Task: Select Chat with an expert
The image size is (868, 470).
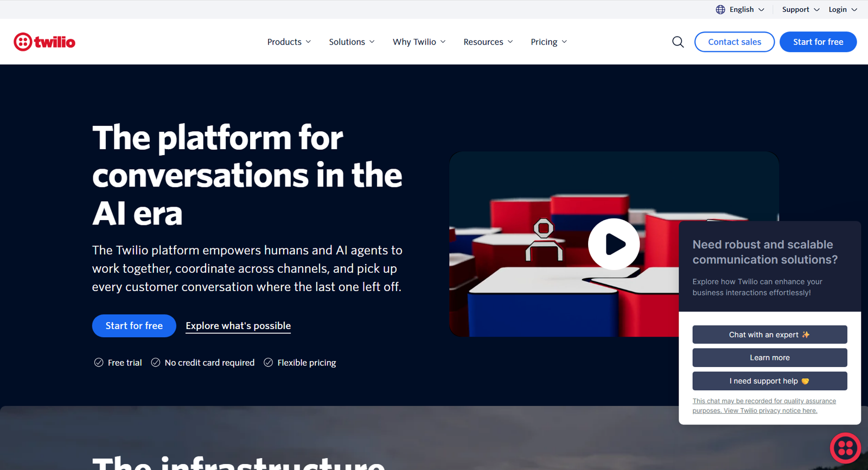Action: point(770,334)
